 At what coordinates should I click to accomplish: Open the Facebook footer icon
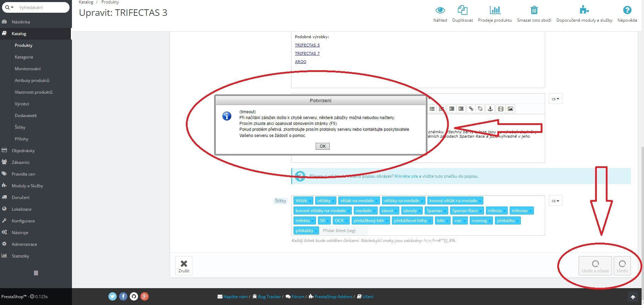click(x=123, y=296)
